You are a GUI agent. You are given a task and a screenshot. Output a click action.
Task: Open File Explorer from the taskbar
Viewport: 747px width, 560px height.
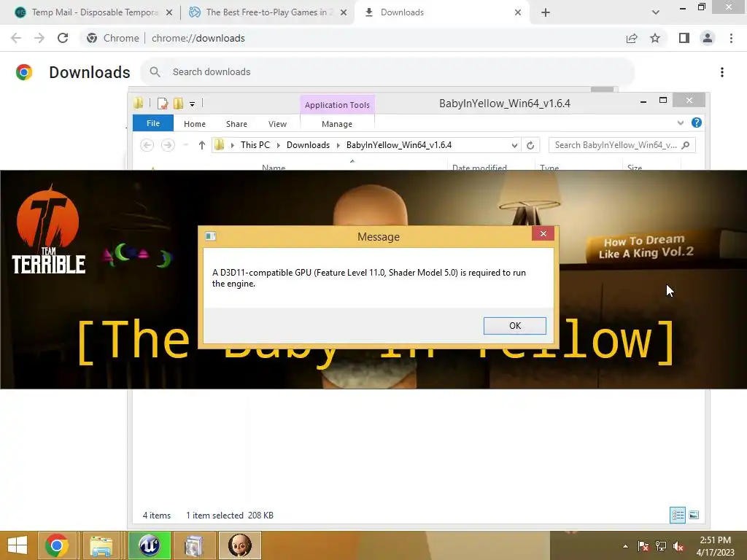[x=101, y=545]
